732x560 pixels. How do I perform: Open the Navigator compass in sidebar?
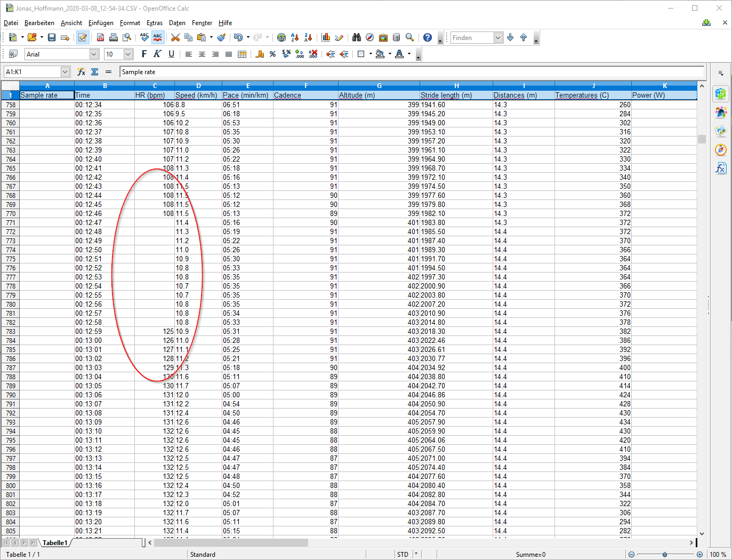click(x=721, y=150)
